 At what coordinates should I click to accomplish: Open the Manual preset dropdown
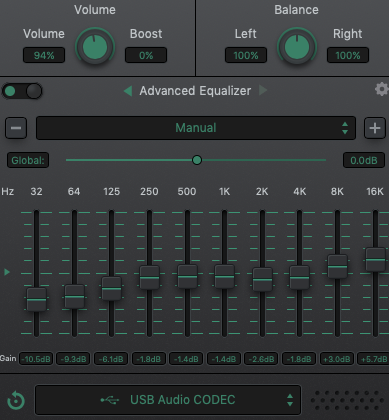[196, 128]
